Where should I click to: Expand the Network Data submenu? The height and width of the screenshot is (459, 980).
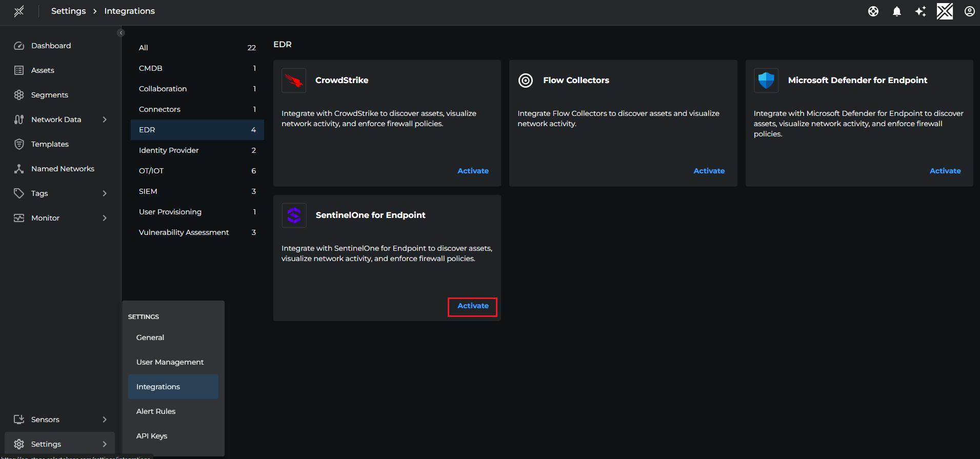coord(105,119)
